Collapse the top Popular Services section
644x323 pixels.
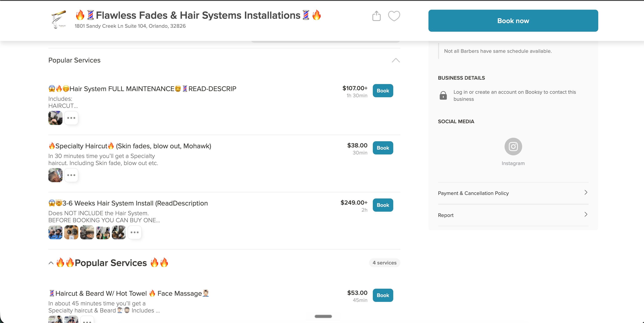[x=396, y=60]
